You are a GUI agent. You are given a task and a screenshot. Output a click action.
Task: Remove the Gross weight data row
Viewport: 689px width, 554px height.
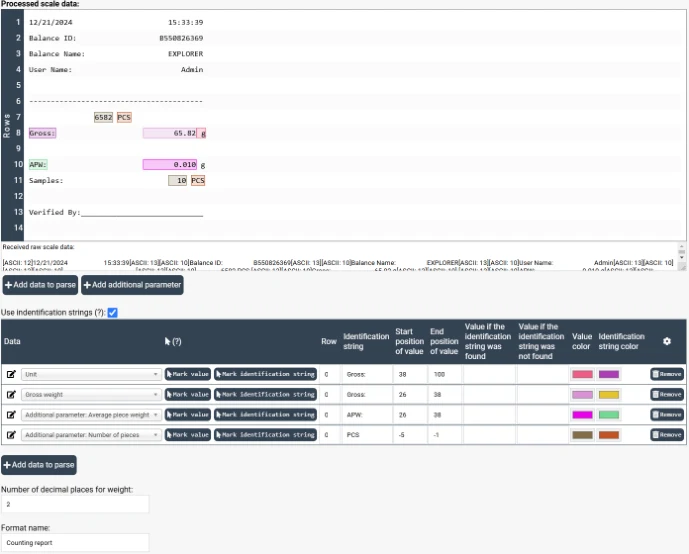(667, 395)
